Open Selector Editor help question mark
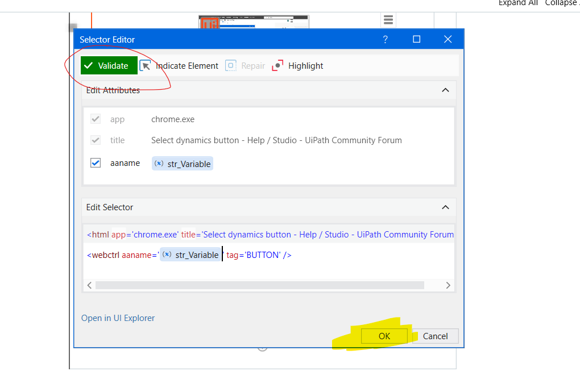The width and height of the screenshot is (580, 392). (385, 39)
